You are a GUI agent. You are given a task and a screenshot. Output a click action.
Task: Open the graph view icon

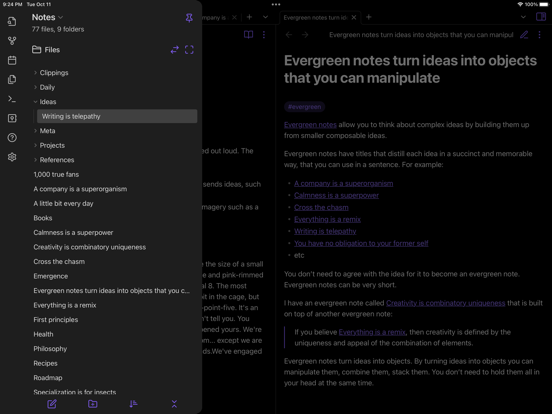click(x=12, y=41)
